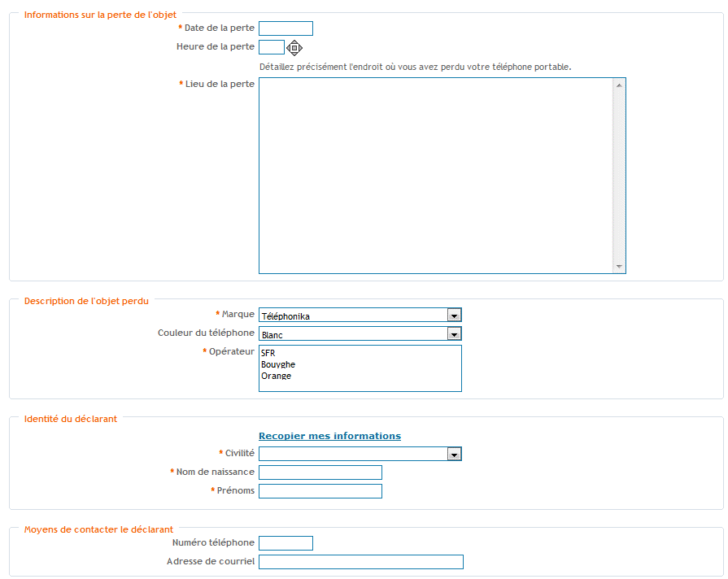Focus the Date de la perte field

[286, 28]
